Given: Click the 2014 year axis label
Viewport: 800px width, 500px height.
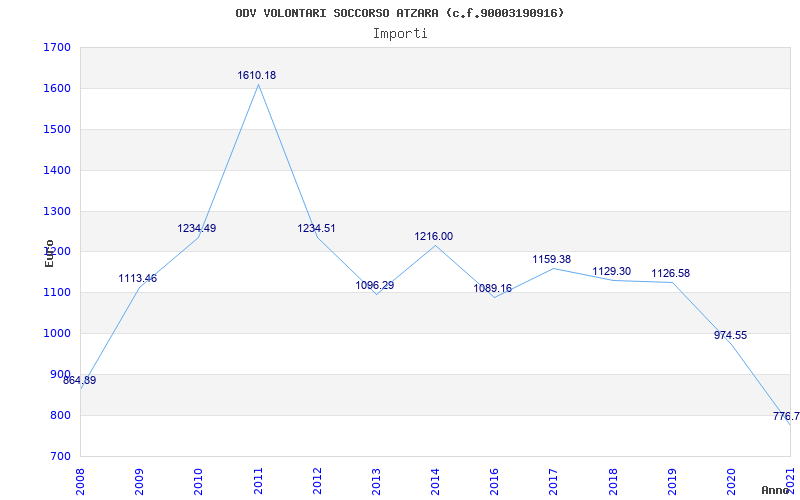Looking at the screenshot, I should point(435,481).
